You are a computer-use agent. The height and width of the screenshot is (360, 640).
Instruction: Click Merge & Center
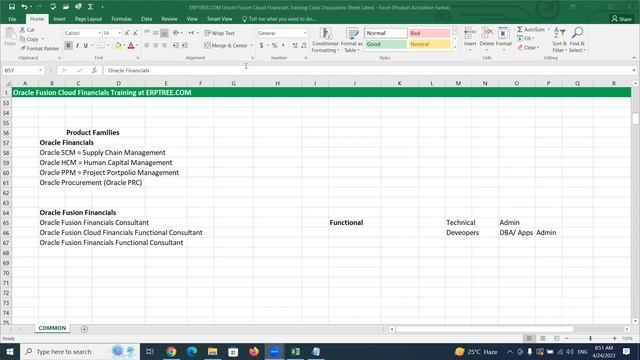pyautogui.click(x=226, y=45)
